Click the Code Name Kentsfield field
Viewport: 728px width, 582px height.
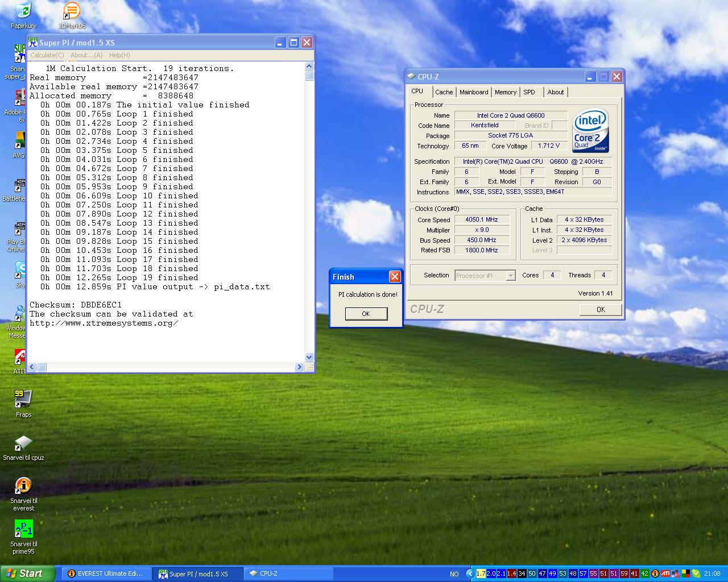pyautogui.click(x=485, y=126)
